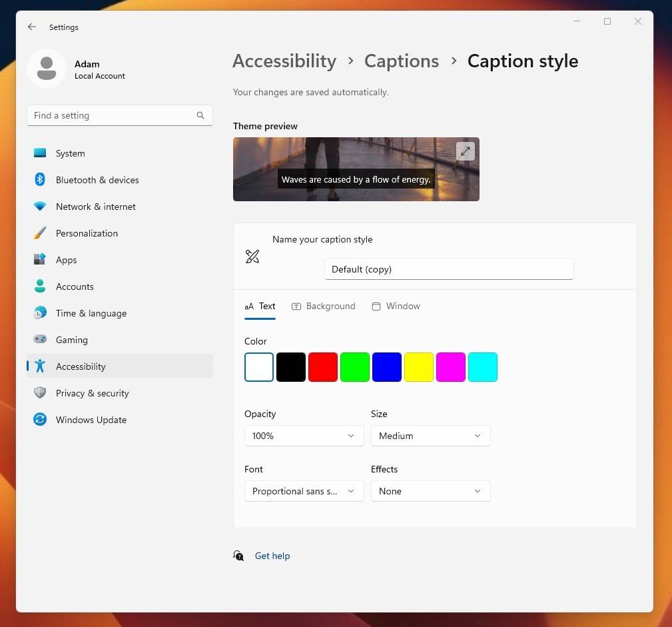Select the Gaming settings icon

(x=40, y=340)
